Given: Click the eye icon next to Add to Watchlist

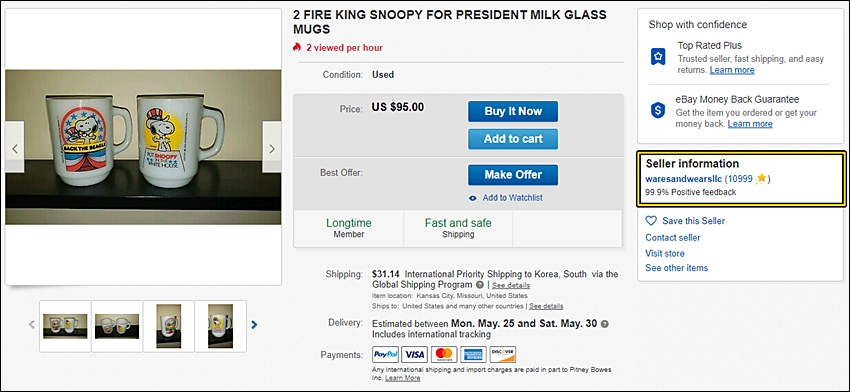Looking at the screenshot, I should [473, 198].
